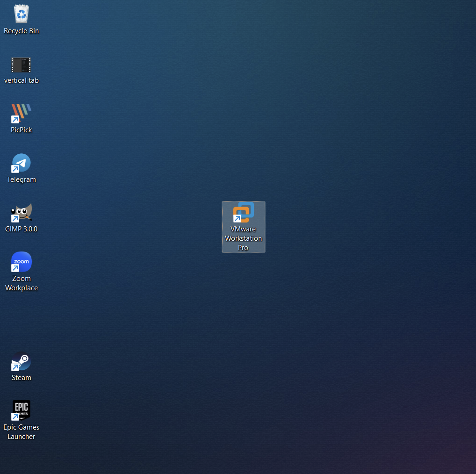
Task: Select the Recycle Bin icon
Action: click(x=21, y=14)
